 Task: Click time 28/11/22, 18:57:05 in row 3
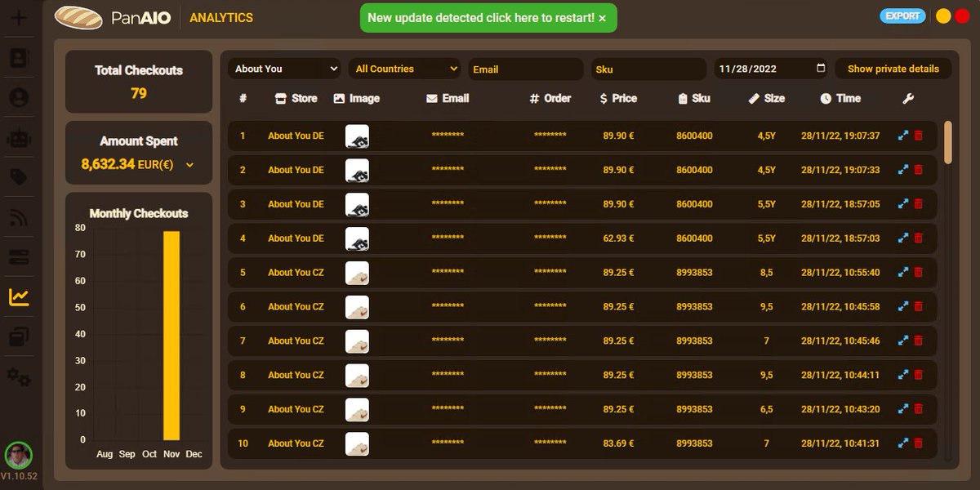[x=840, y=204]
